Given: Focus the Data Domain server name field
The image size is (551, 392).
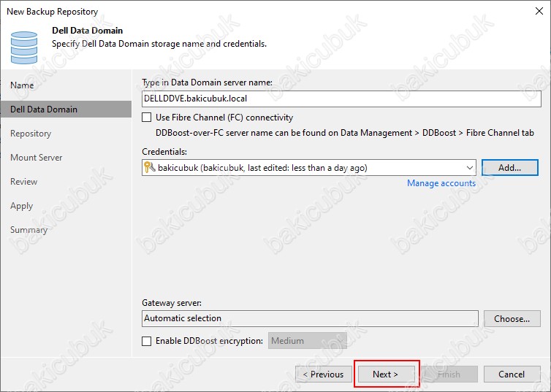Looking at the screenshot, I should pos(341,99).
